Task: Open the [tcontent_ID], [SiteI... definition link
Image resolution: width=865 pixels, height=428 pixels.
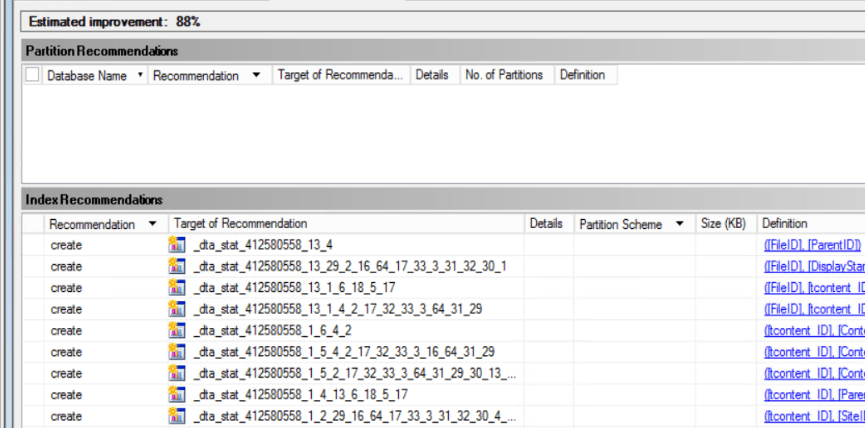Action: pyautogui.click(x=814, y=416)
